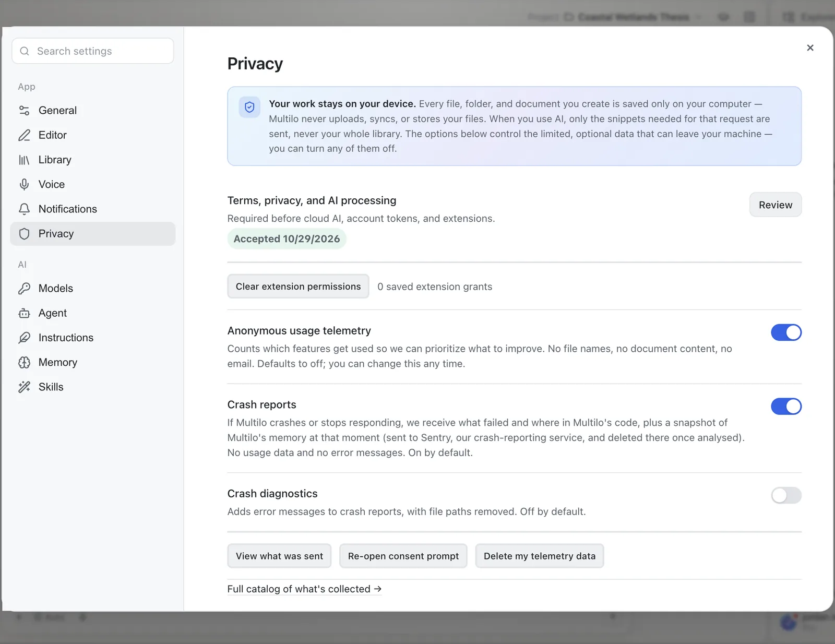
Task: Click the Voice microphone icon
Action: [24, 184]
